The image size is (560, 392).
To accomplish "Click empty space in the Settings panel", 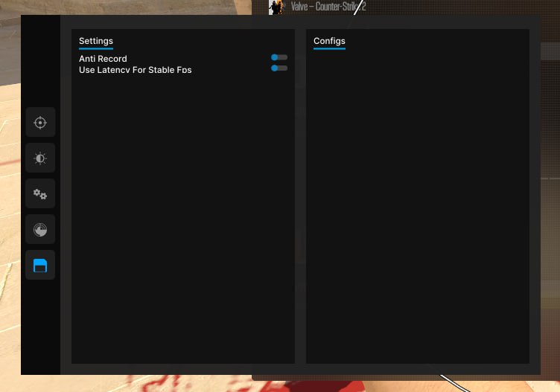I will [x=182, y=223].
